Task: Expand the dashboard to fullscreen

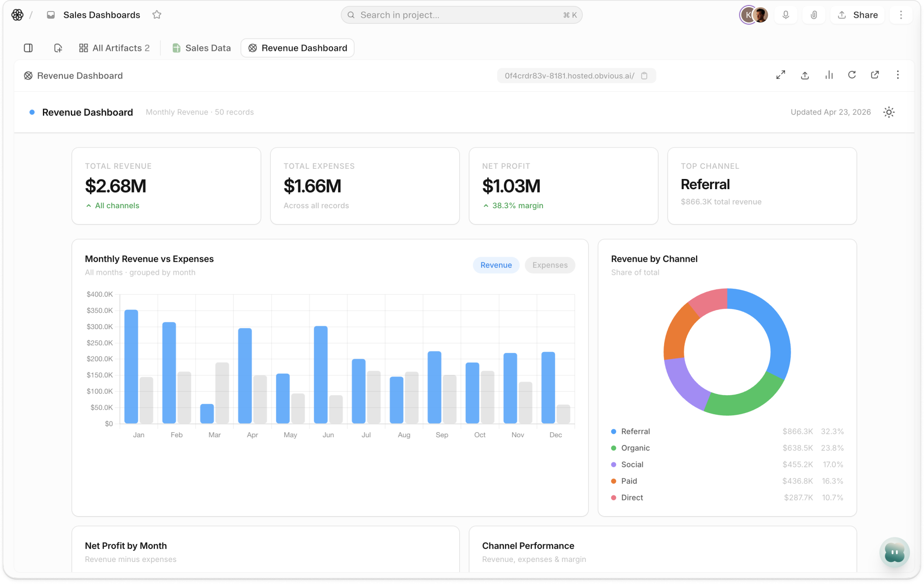Action: click(x=781, y=75)
